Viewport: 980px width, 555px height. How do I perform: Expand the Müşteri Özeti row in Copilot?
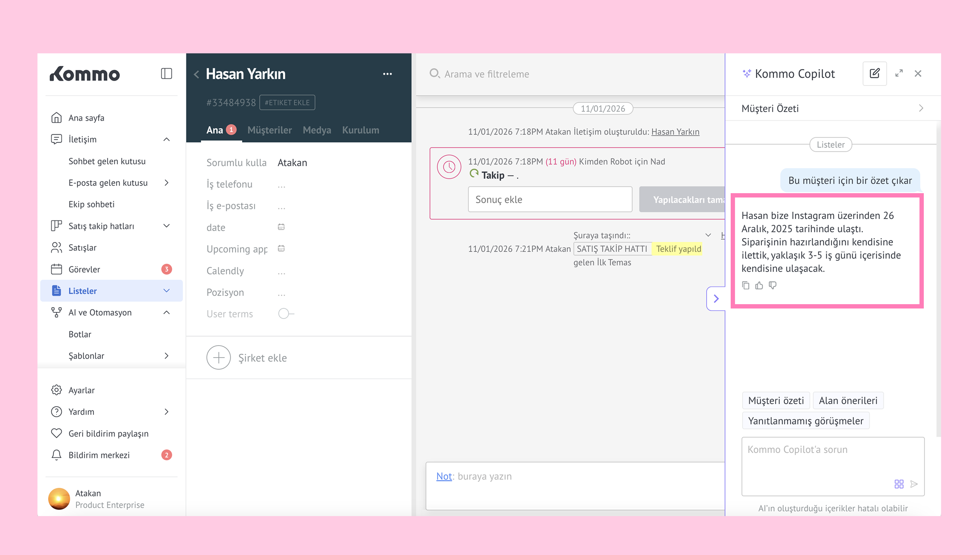[x=921, y=108]
